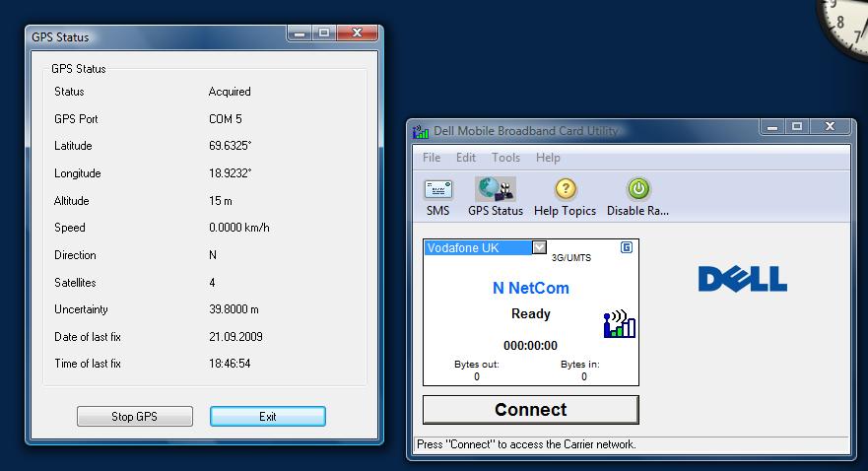Click the 3G/UMTS label

click(571, 258)
